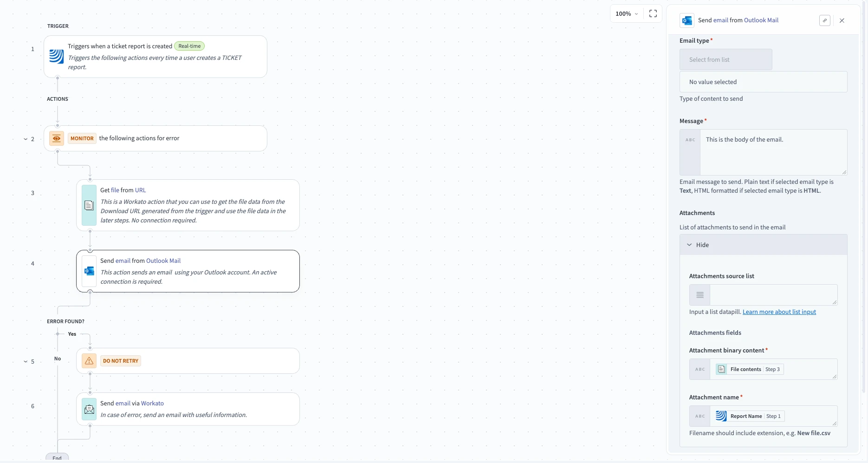Screen dimensions: 868x463
Task: Toggle fullscreen view of the recipe canvas
Action: tap(653, 14)
